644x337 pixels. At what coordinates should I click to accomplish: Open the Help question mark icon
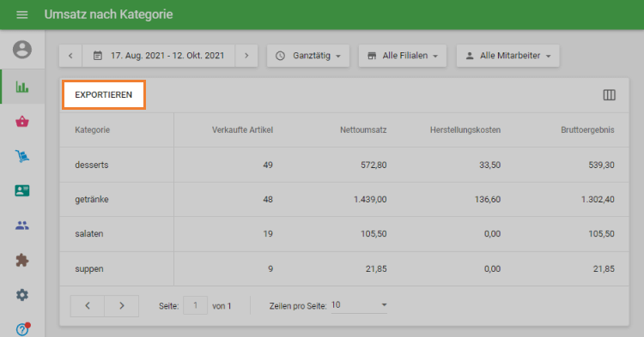coord(22,328)
